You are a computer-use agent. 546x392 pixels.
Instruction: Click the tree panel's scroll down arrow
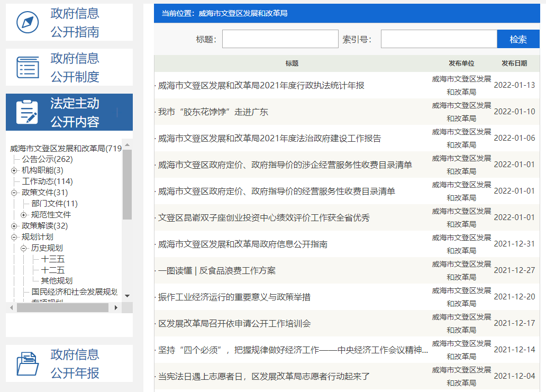(x=127, y=296)
